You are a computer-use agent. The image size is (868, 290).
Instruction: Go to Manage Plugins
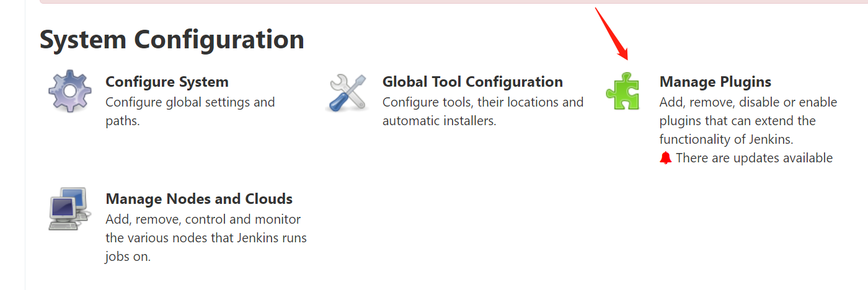[x=715, y=82]
